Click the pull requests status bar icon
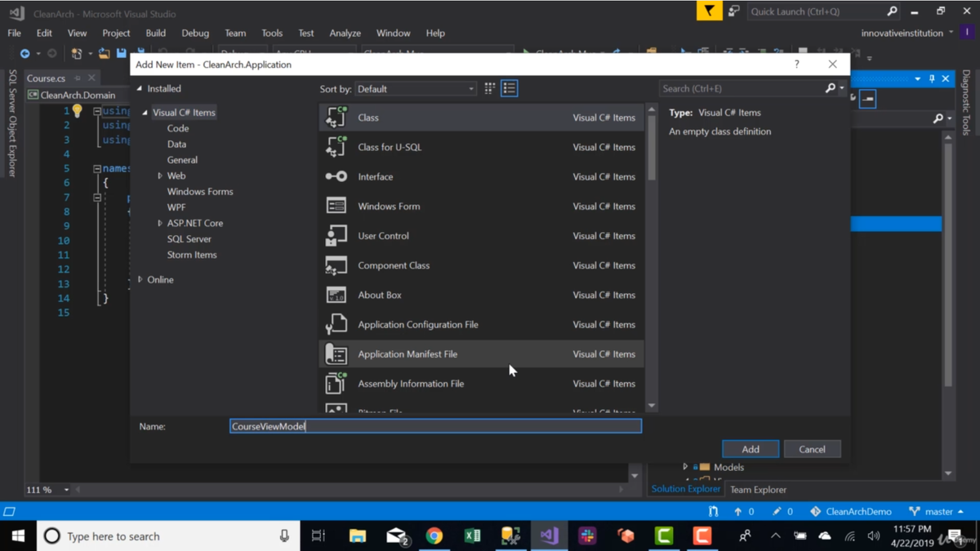This screenshot has height=551, width=980. click(714, 512)
